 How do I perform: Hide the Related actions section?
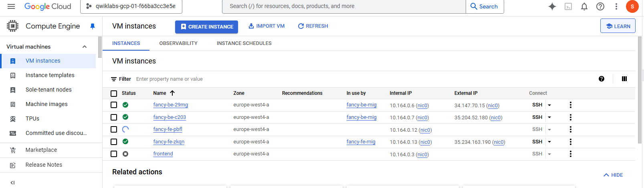point(613,175)
